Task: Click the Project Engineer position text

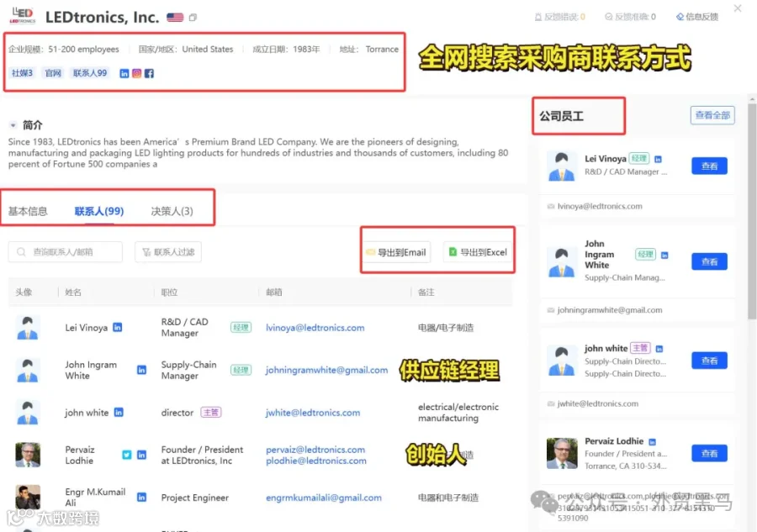Action: [194, 498]
